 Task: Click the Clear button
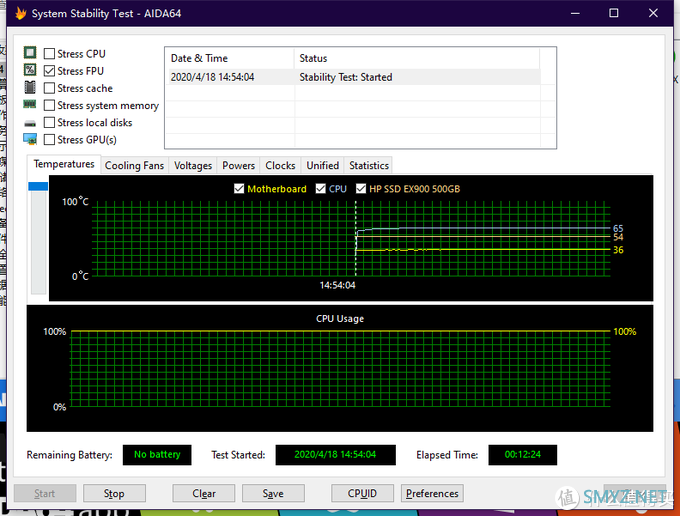pyautogui.click(x=204, y=493)
